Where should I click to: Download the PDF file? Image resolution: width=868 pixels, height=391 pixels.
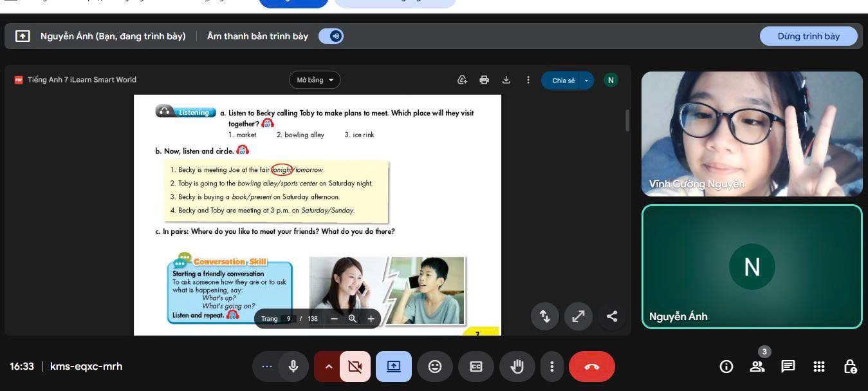506,80
